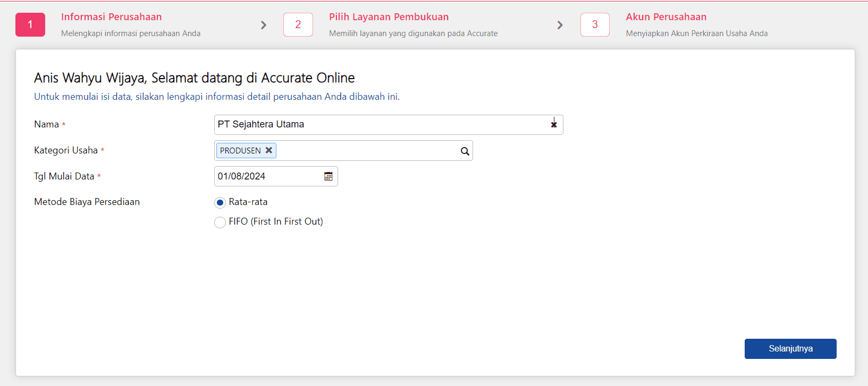Open the calendar picker for Tgl Mulai Data
The height and width of the screenshot is (386, 868).
[x=328, y=176]
